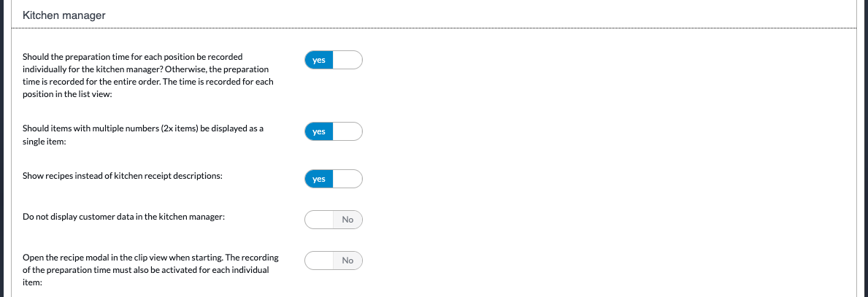Enable hiding customer data in kitchen manager
Viewport: 868px width, 297px height.
pyautogui.click(x=333, y=220)
